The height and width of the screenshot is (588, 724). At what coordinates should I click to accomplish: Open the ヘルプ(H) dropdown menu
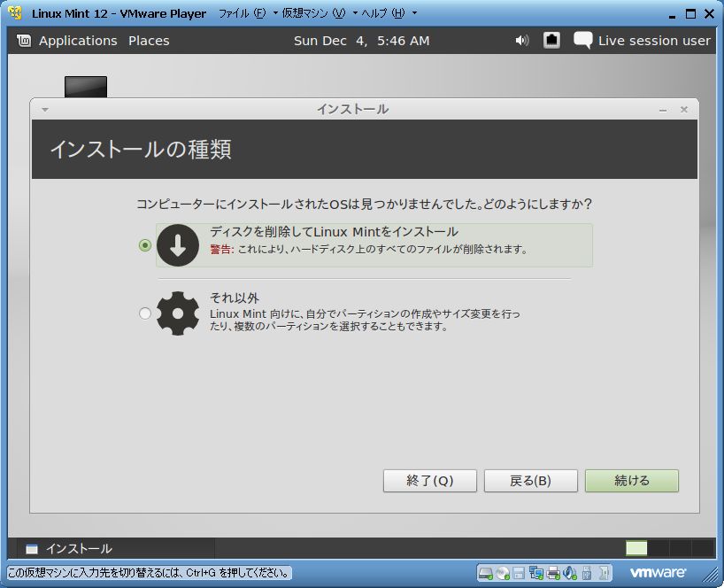[389, 13]
